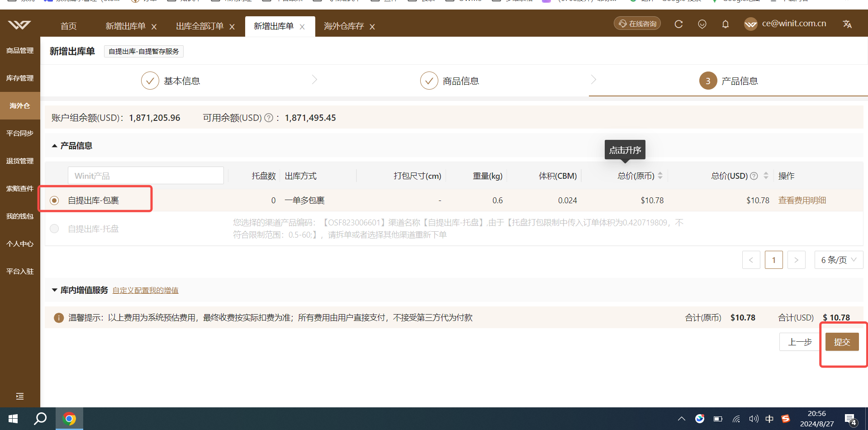Click the 温馨提示 info icon
868x430 pixels.
[x=59, y=318]
